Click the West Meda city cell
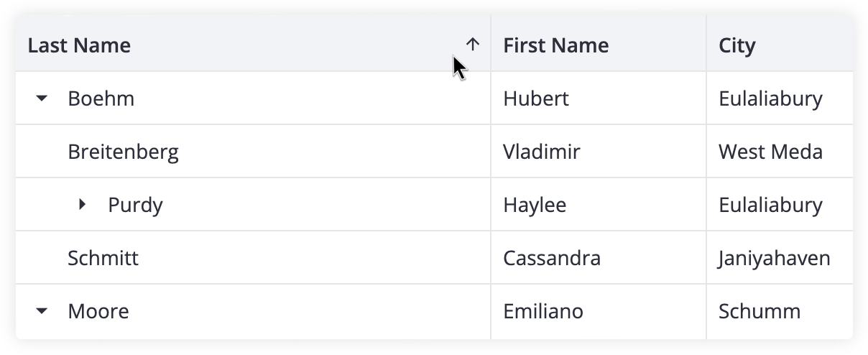Image resolution: width=868 pixels, height=355 pixels. pyautogui.click(x=780, y=152)
